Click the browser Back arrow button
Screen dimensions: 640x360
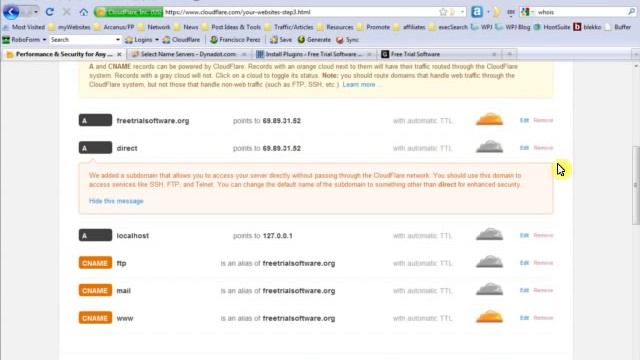click(x=11, y=12)
